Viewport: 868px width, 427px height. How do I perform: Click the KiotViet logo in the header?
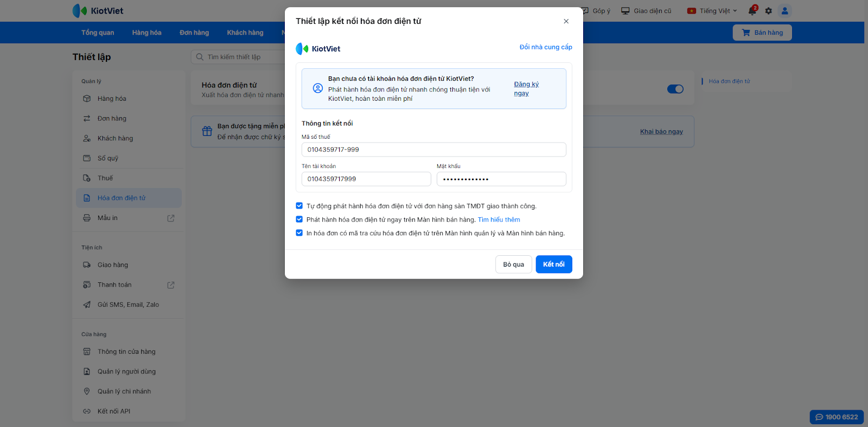tap(98, 11)
